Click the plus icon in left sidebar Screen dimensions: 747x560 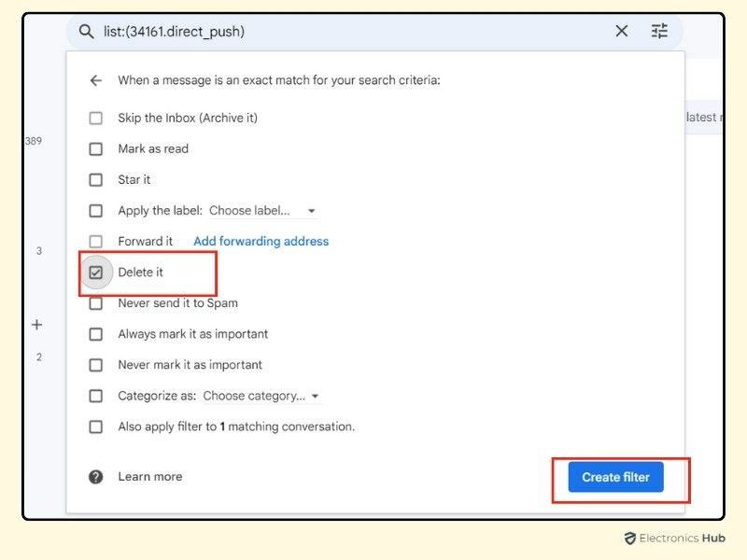[36, 325]
